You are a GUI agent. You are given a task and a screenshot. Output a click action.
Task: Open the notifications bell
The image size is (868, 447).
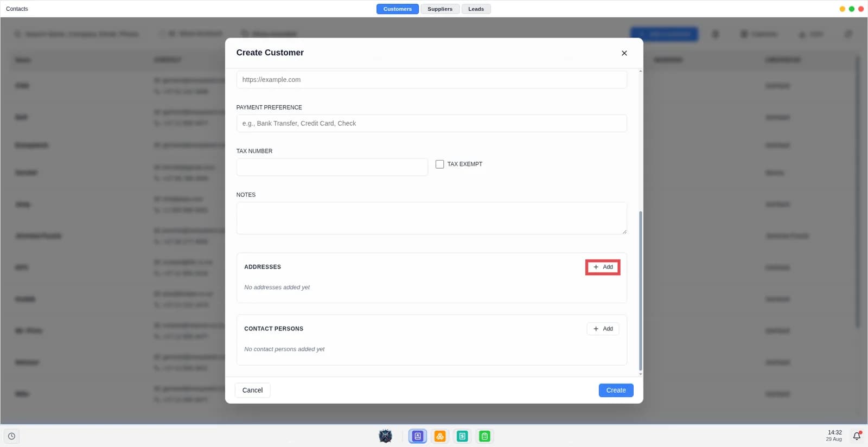tap(857, 436)
